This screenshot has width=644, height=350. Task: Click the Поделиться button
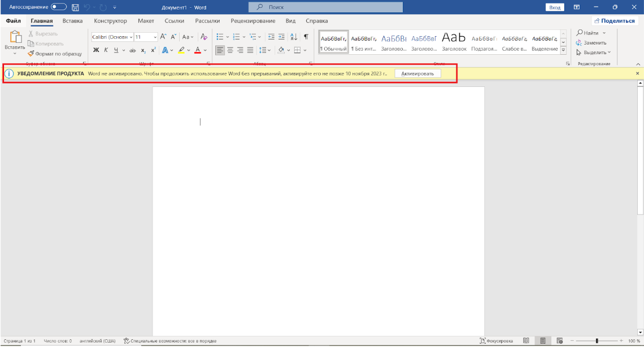[x=614, y=21]
